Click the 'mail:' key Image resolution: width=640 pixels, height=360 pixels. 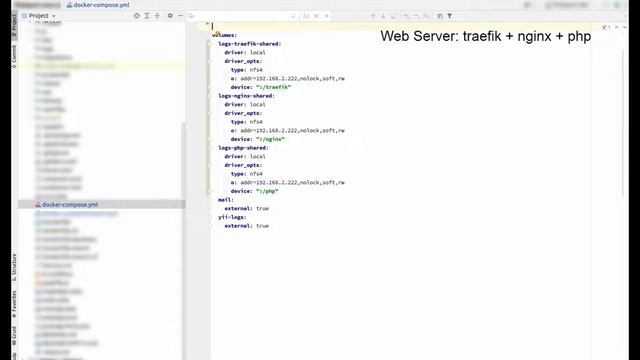[226, 200]
